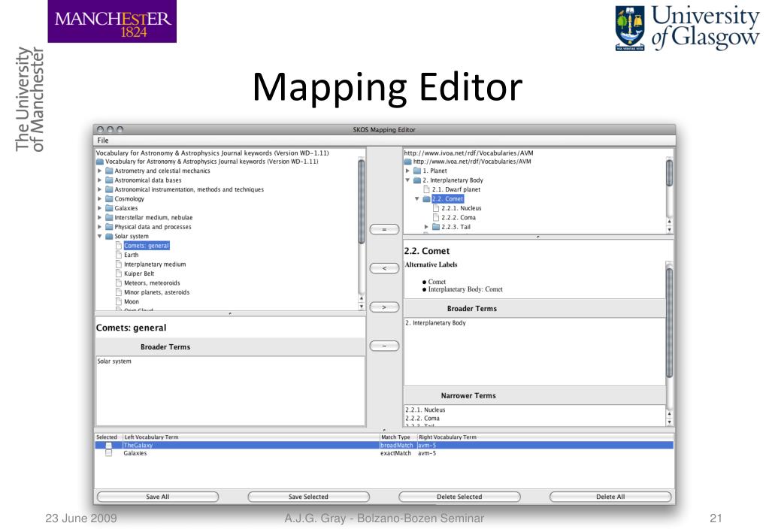769x532 pixels.
Task: Expand the 1. Planet node
Action: point(407,171)
